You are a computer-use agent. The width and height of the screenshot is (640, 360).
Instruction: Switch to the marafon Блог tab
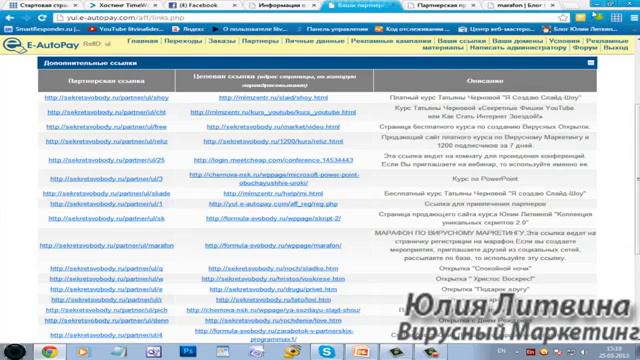(520, 5)
